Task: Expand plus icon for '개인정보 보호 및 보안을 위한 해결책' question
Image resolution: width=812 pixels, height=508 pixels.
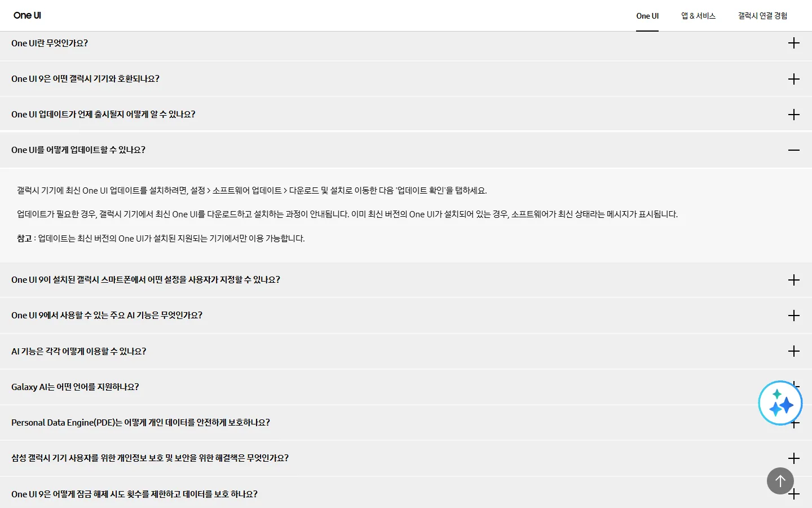Action: pyautogui.click(x=794, y=458)
